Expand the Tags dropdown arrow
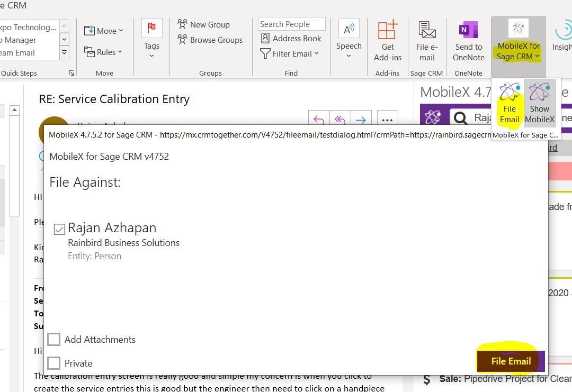Screen dimensions: 572x392 (152, 56)
